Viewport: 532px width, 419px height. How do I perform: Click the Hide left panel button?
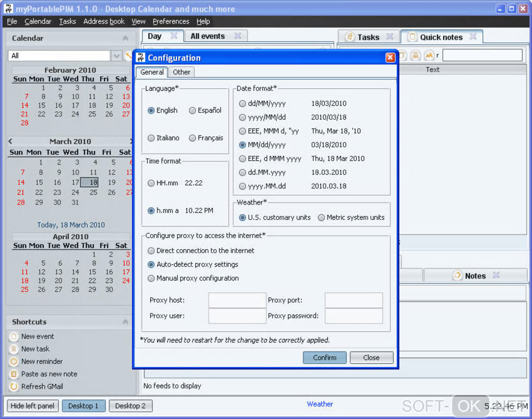(x=32, y=406)
